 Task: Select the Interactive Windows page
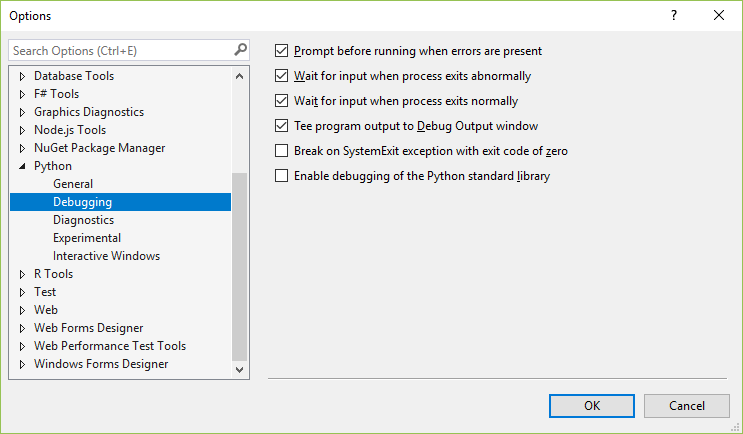[106, 256]
